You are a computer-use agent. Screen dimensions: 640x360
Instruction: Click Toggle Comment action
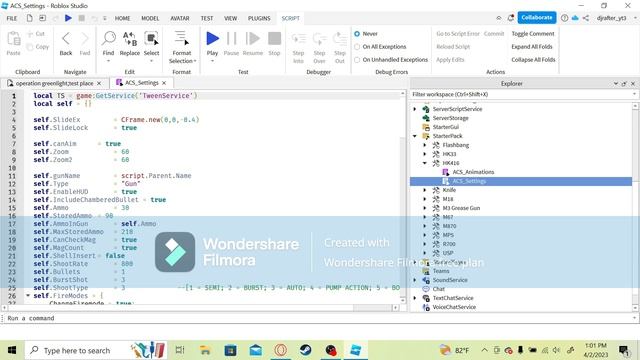533,33
